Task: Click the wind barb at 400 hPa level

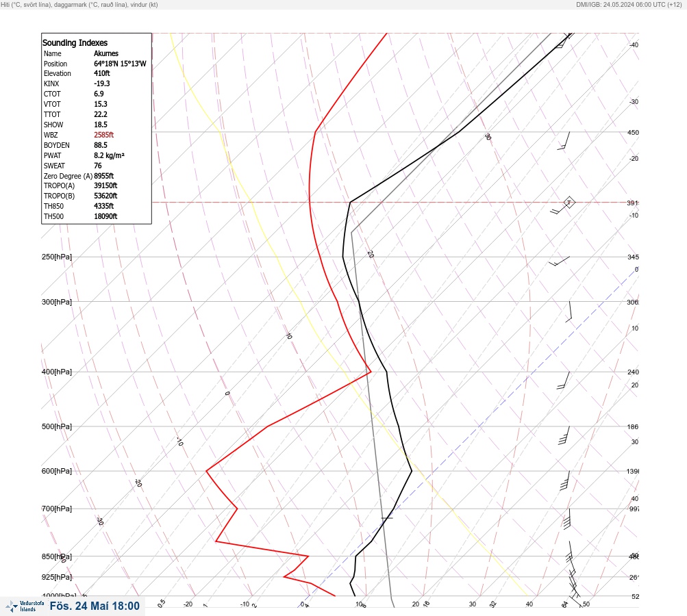Action: coord(564,380)
